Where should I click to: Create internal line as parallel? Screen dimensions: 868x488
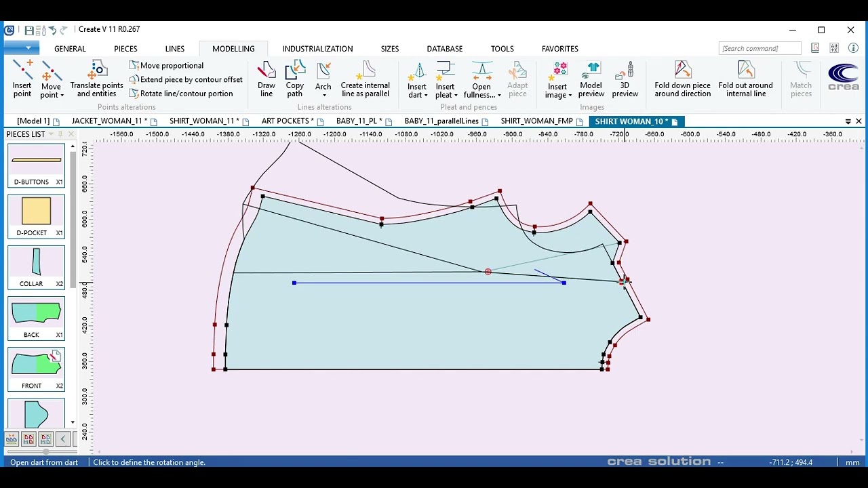click(366, 79)
